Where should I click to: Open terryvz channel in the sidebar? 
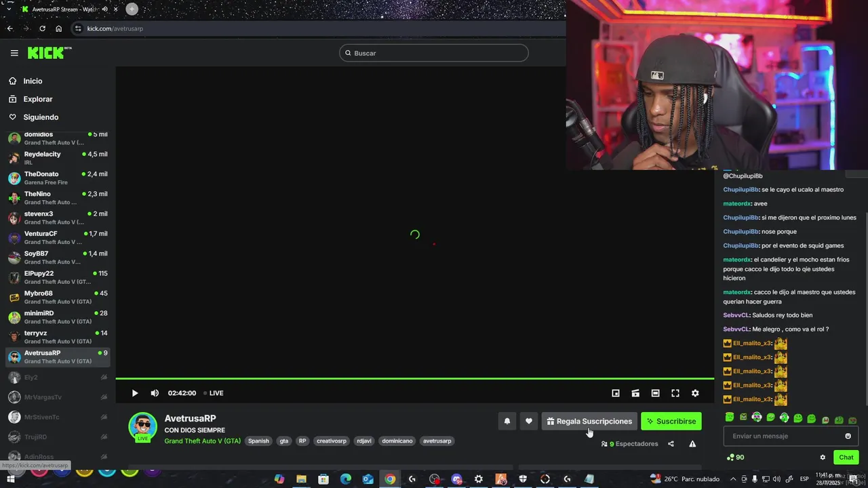tap(57, 337)
